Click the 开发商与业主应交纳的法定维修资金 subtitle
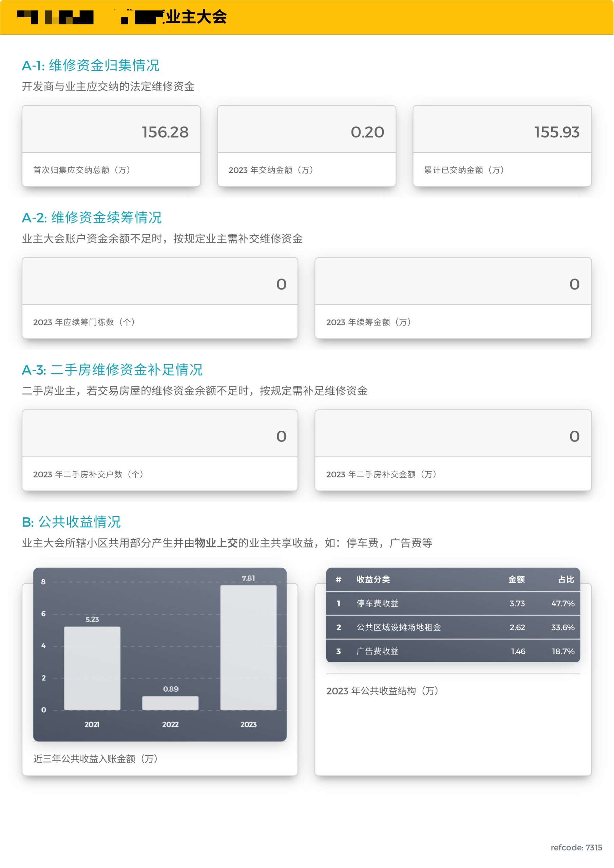Image resolution: width=614 pixels, height=868 pixels. tap(108, 86)
